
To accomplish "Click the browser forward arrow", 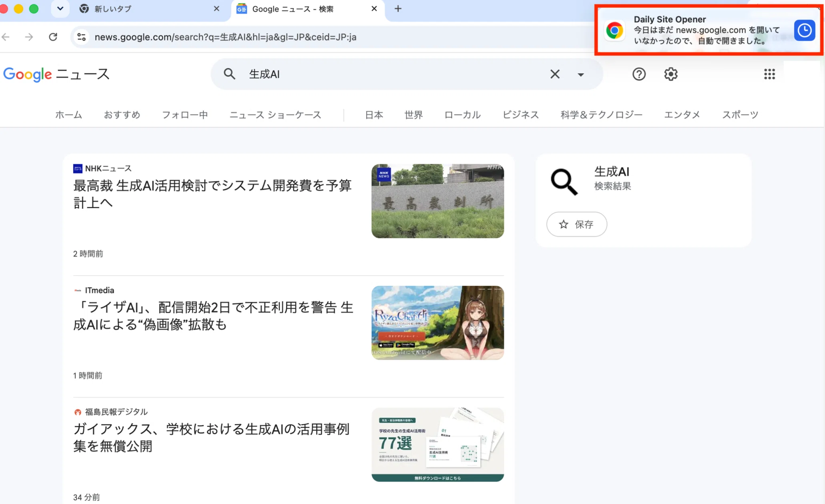I will [29, 37].
